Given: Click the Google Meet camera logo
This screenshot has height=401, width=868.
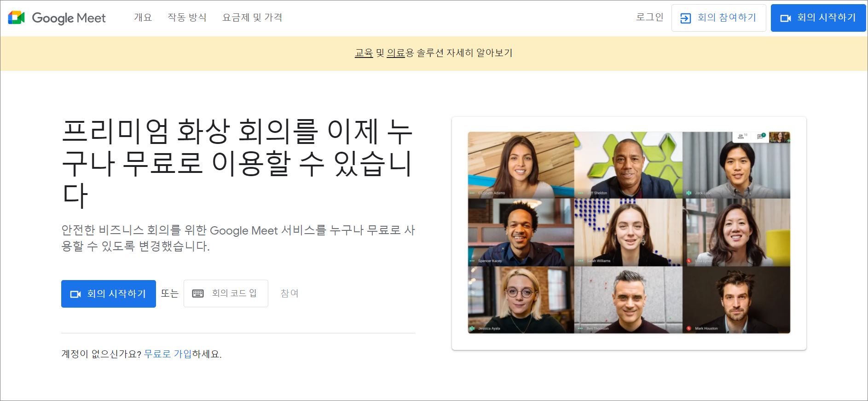Looking at the screenshot, I should [x=16, y=18].
